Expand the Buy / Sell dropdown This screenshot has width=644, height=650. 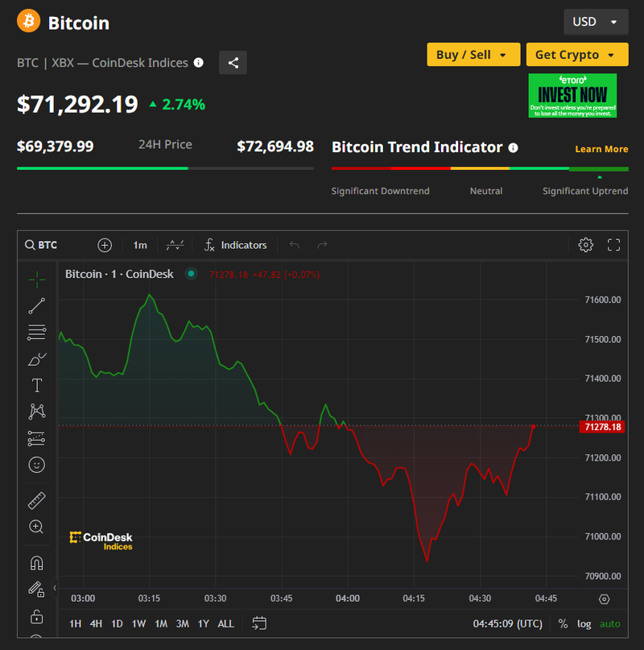point(473,55)
